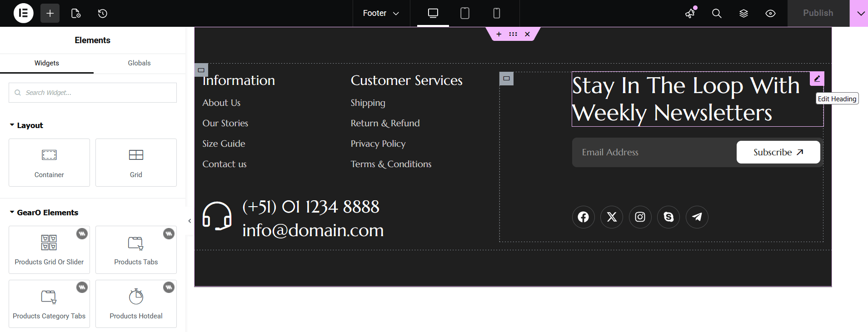Open the Finder search icon
Image resolution: width=868 pixels, height=332 pixels.
click(717, 13)
